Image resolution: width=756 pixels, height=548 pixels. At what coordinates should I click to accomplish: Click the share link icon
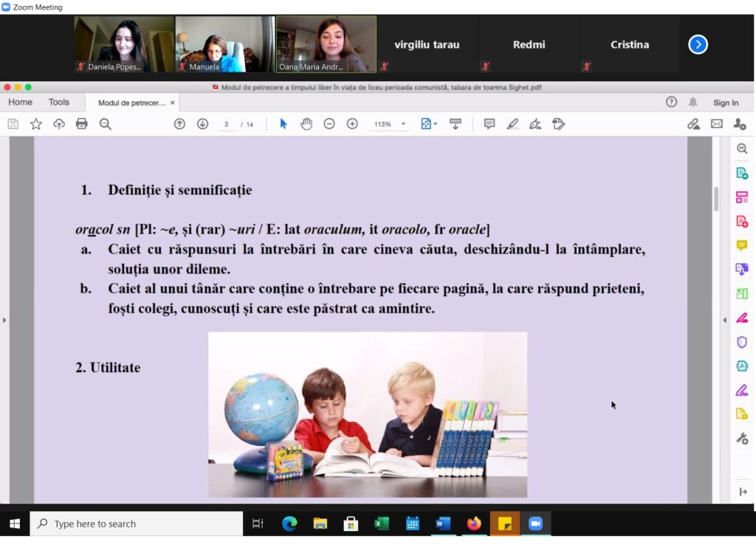pos(693,124)
